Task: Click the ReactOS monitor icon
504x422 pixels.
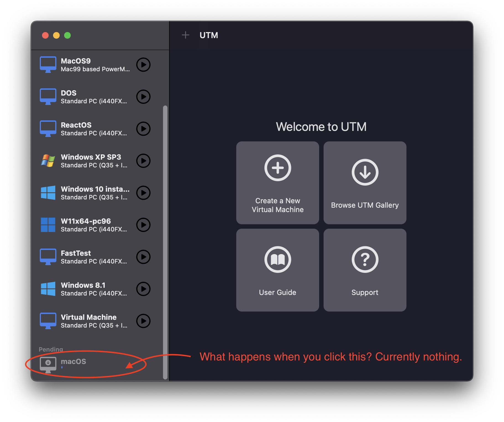Action: pyautogui.click(x=48, y=128)
